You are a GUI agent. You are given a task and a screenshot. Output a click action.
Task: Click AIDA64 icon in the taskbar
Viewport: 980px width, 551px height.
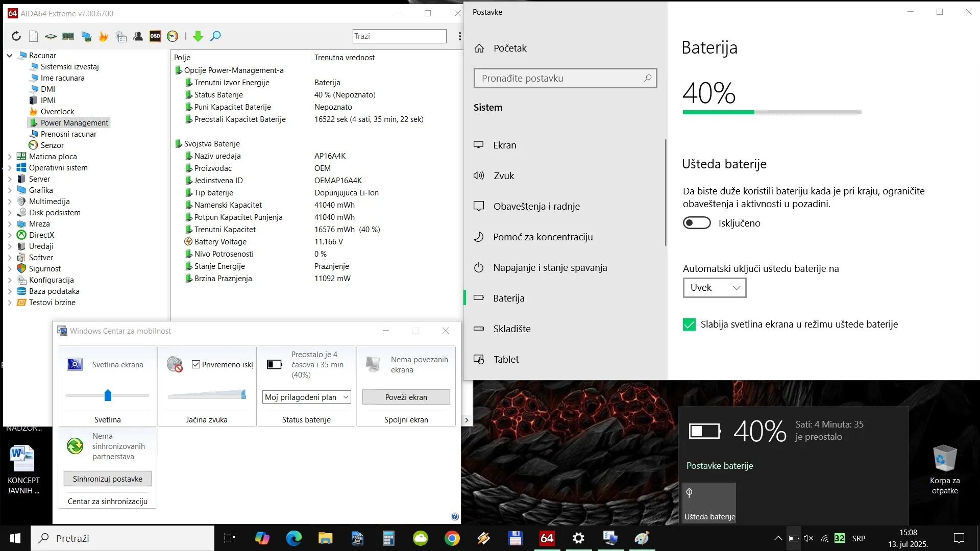coord(547,538)
